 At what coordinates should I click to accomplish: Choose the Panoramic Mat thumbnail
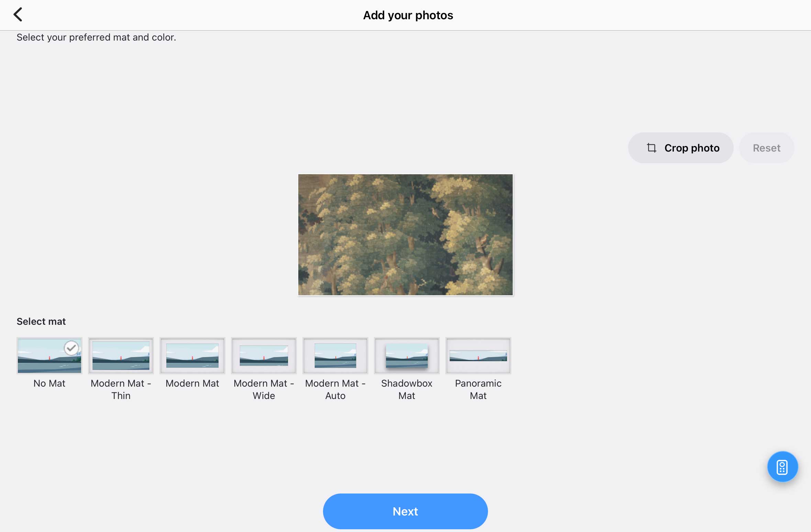478,356
